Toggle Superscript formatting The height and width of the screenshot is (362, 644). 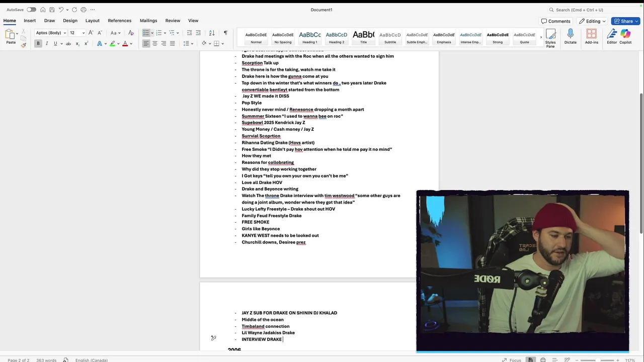[x=86, y=44]
